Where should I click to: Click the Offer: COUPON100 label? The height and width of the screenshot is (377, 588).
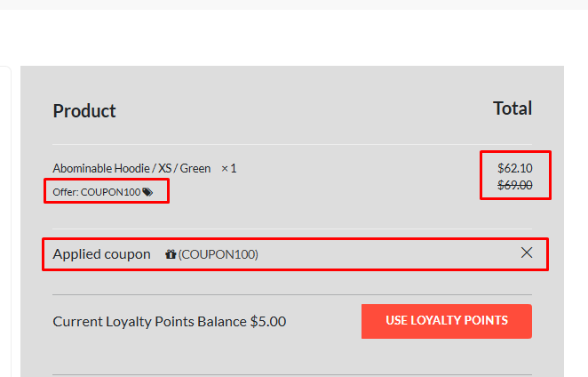pyautogui.click(x=97, y=191)
